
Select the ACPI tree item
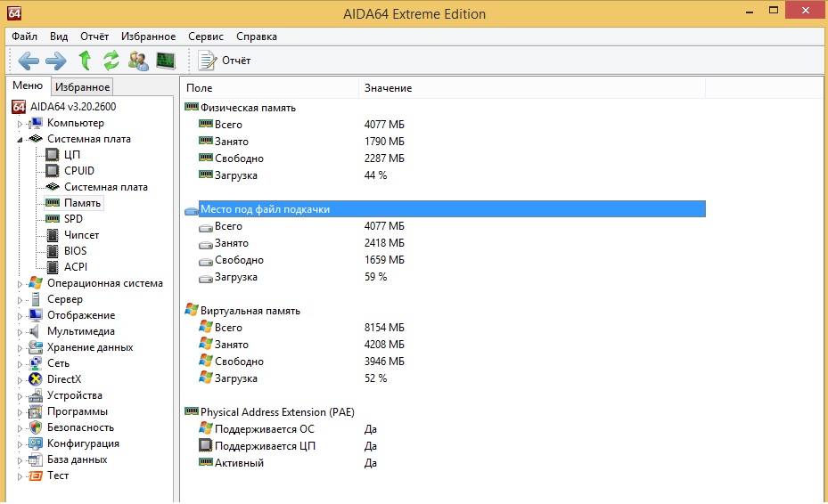tap(76, 267)
